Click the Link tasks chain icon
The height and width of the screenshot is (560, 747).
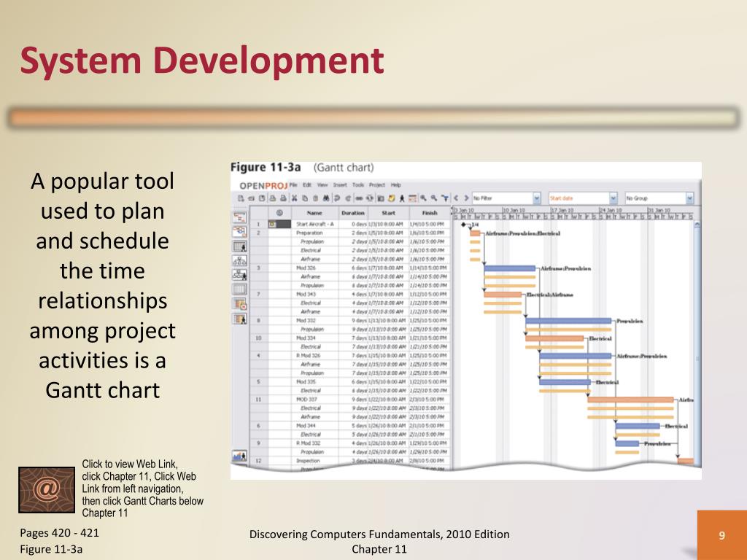click(x=359, y=198)
